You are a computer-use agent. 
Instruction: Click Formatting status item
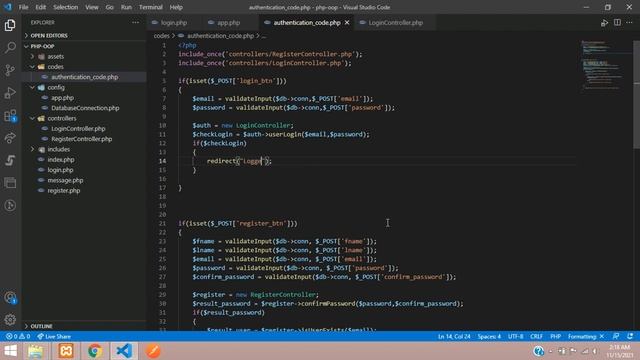(586, 336)
